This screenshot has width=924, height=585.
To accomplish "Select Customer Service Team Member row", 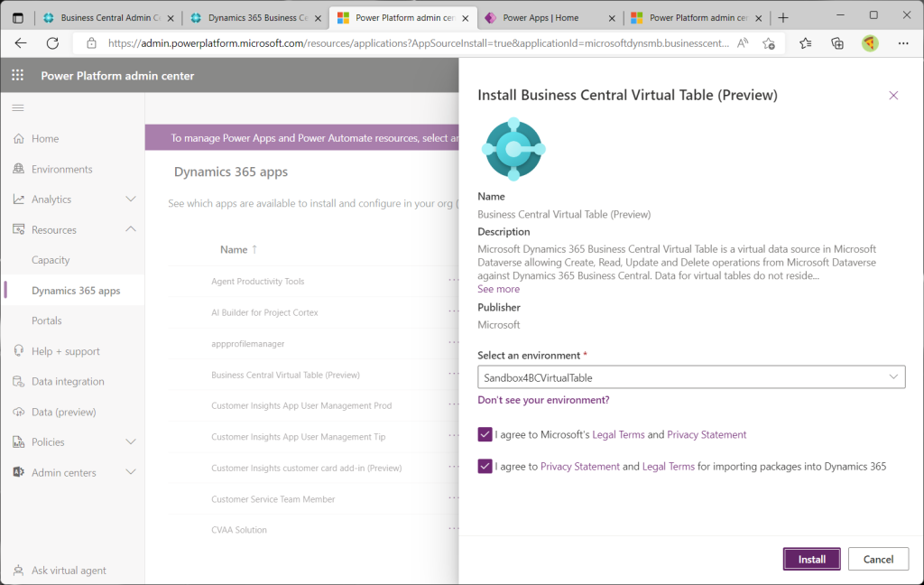I will coord(273,499).
